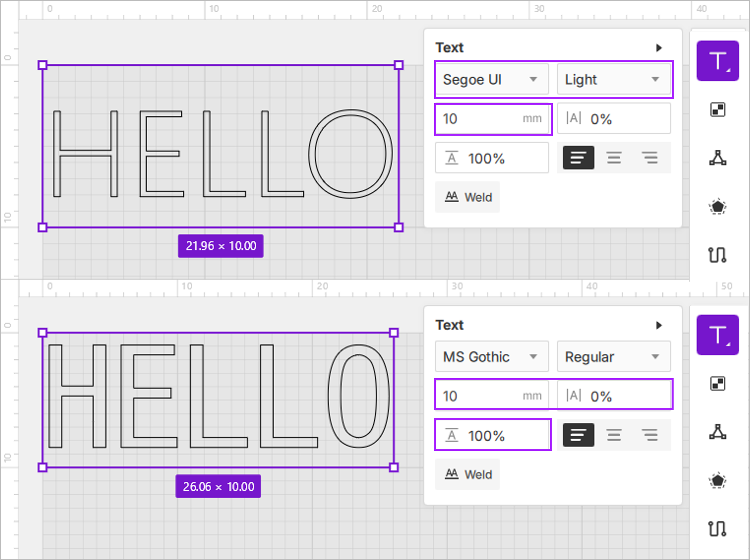Set center alignment in top Text panel
This screenshot has width=750, height=560.
(x=614, y=158)
